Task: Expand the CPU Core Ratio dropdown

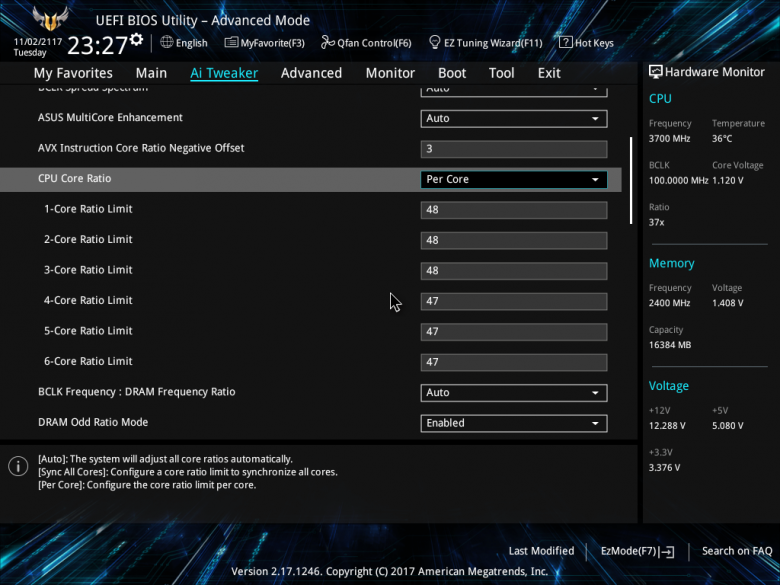Action: point(514,180)
